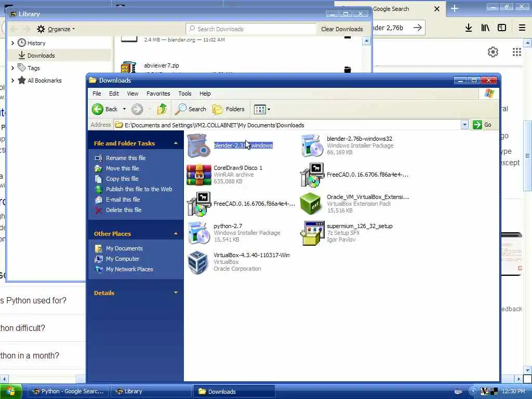Open the Favorites menu
The height and width of the screenshot is (399, 532).
click(158, 94)
